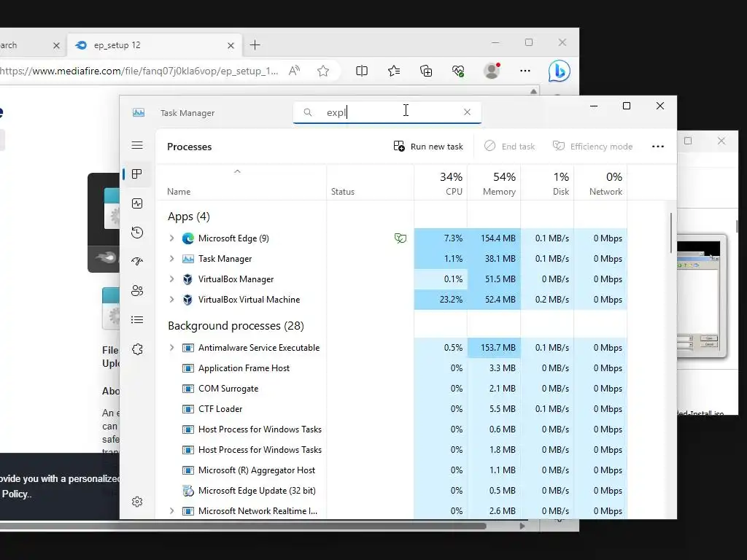Sort by Memory column header

(x=494, y=183)
